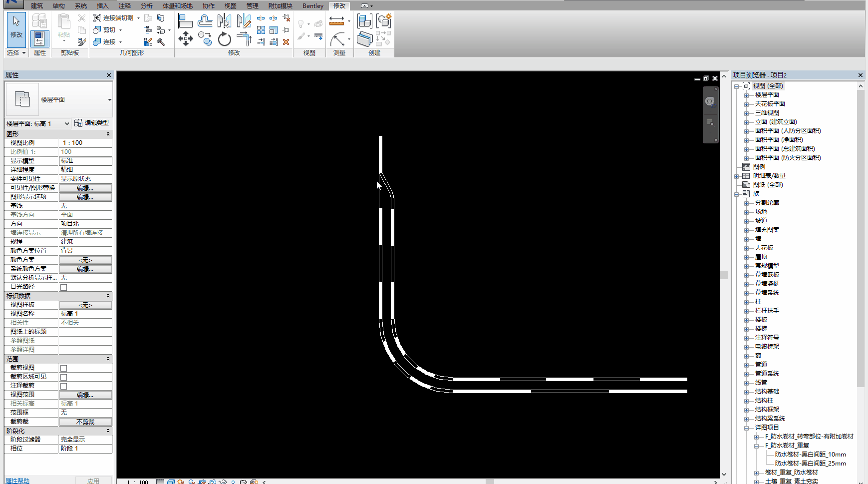Viewport: 868px width, 484px height.
Task: Click 编辑 button for 图形显示选项
Action: [x=85, y=197]
